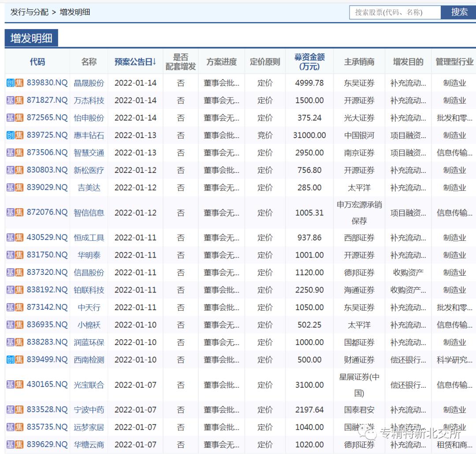Open stock code link 873506.NQ
The image size is (476, 454).
coord(47,153)
